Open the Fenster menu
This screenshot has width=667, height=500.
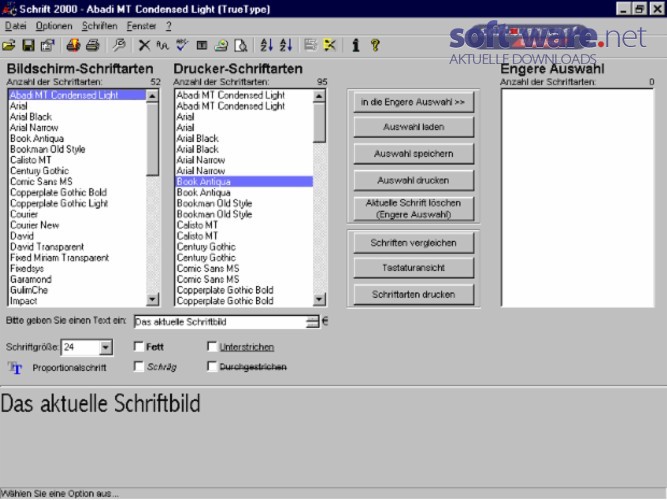coord(141,26)
